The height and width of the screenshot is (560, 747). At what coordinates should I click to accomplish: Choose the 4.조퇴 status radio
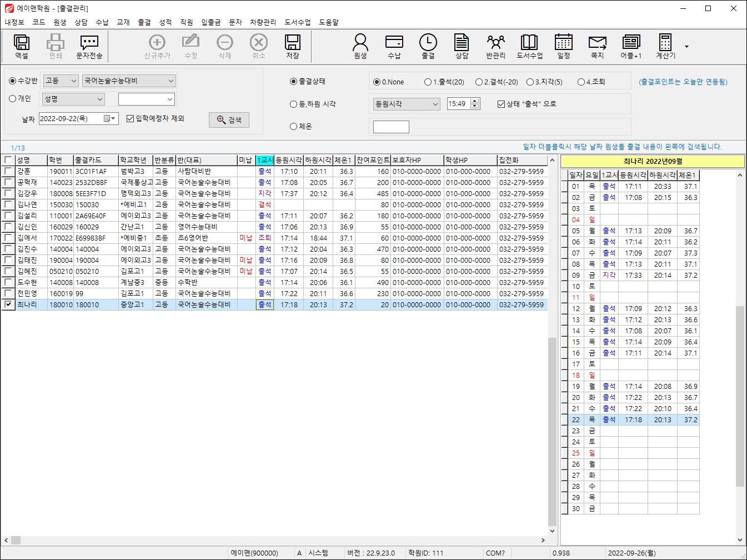coord(581,82)
